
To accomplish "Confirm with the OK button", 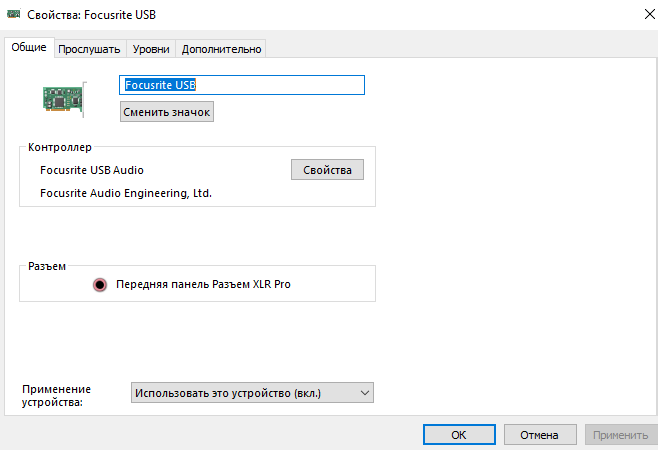I will (459, 435).
